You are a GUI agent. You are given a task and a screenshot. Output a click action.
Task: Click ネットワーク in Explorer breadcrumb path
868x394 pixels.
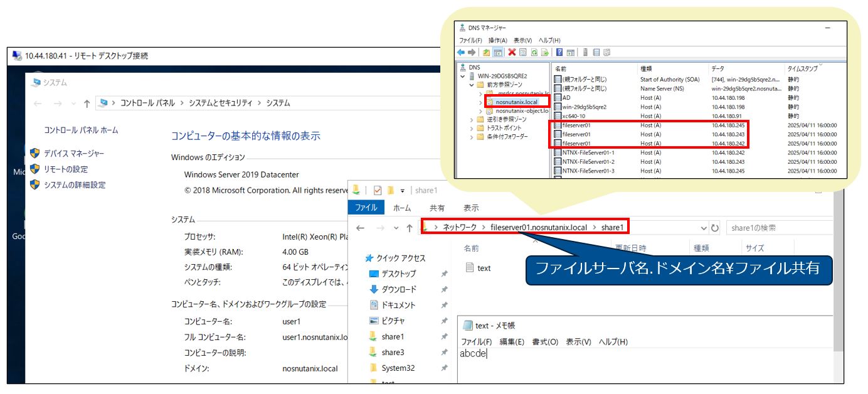pyautogui.click(x=460, y=227)
